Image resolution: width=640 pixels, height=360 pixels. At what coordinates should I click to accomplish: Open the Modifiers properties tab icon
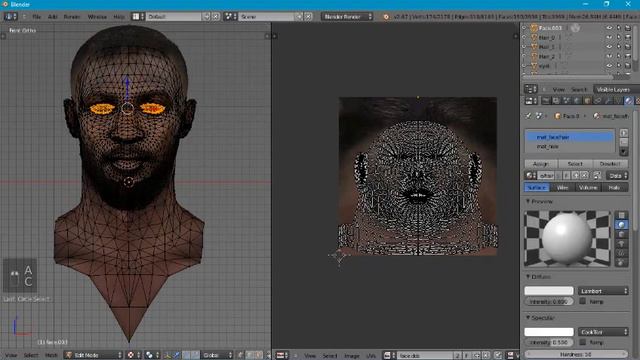click(608, 100)
